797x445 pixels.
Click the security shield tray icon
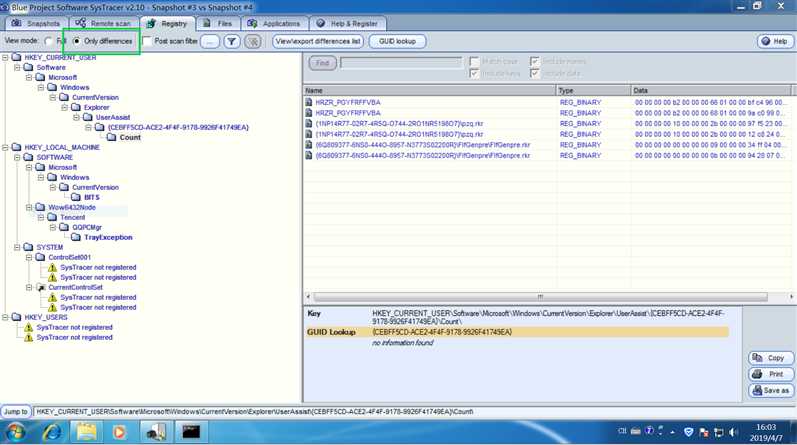(x=689, y=432)
